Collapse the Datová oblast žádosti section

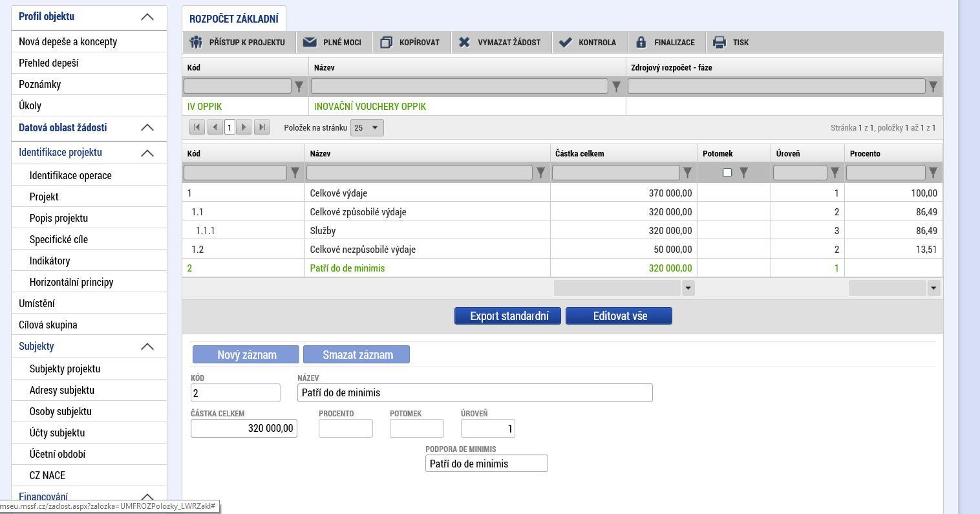147,127
